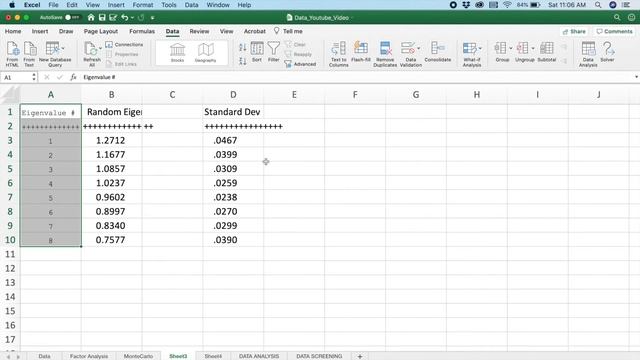This screenshot has height=360, width=640.
Task: Click the Refresh All icon
Action: coord(92,53)
